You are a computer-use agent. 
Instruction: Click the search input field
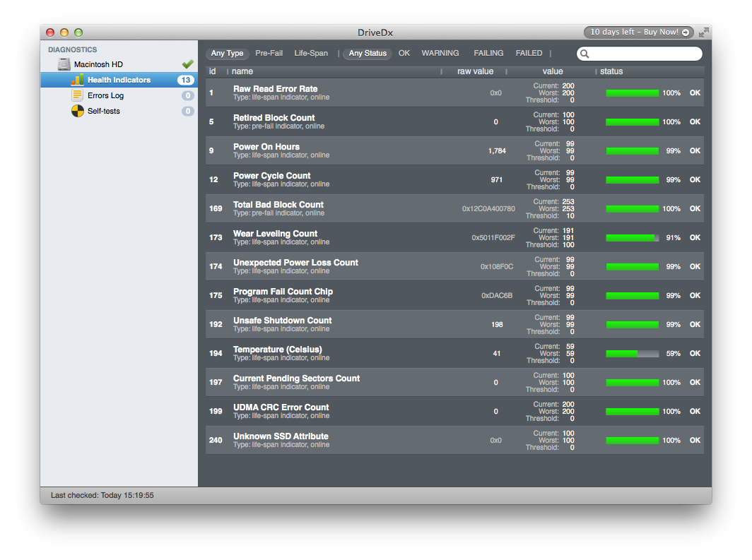tap(640, 54)
